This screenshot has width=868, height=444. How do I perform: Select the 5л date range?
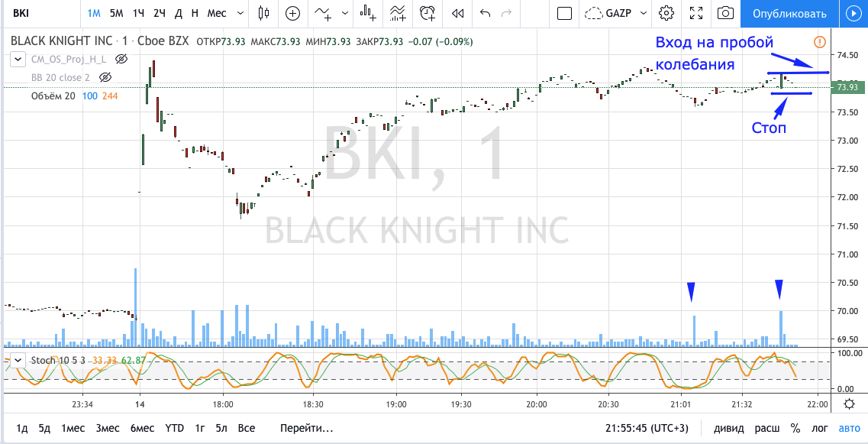point(221,429)
